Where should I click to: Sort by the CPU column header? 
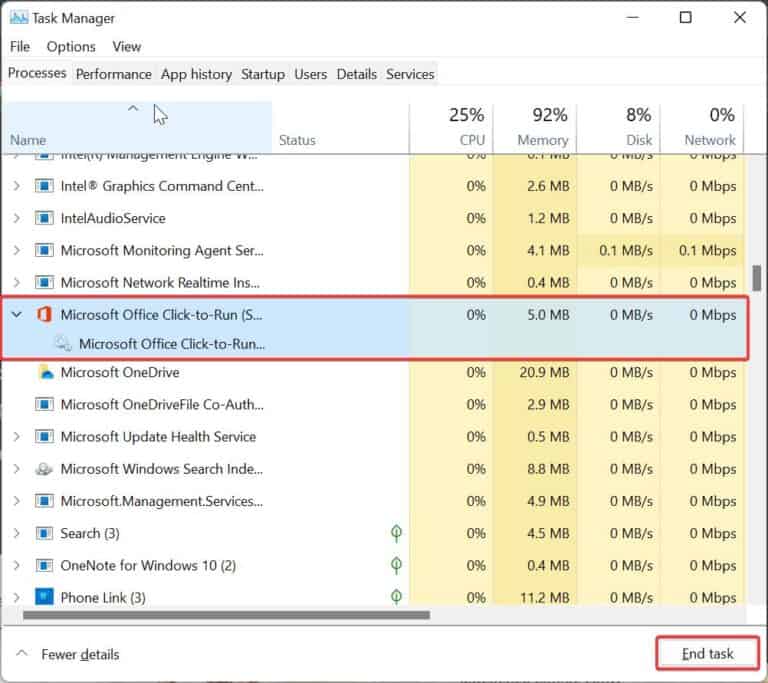click(x=451, y=126)
